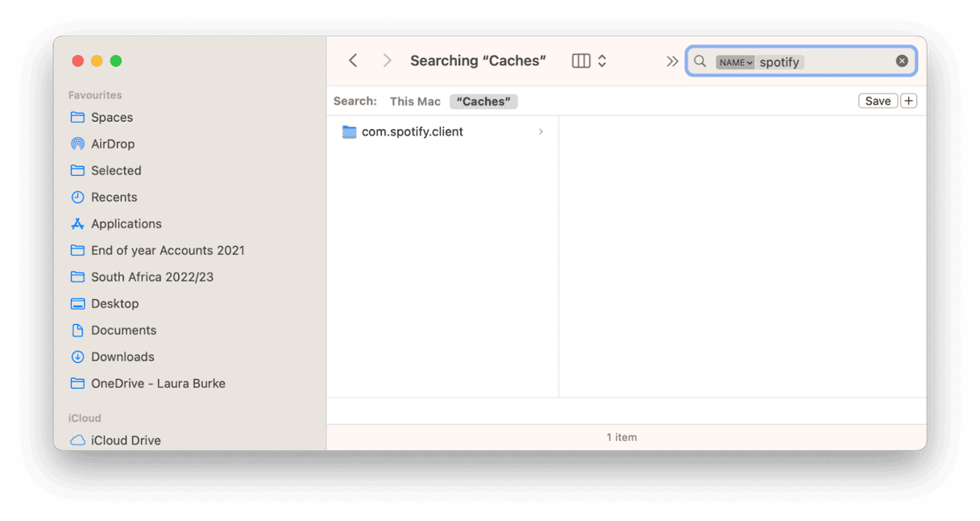Select the "Caches" search scope tab

coord(483,101)
